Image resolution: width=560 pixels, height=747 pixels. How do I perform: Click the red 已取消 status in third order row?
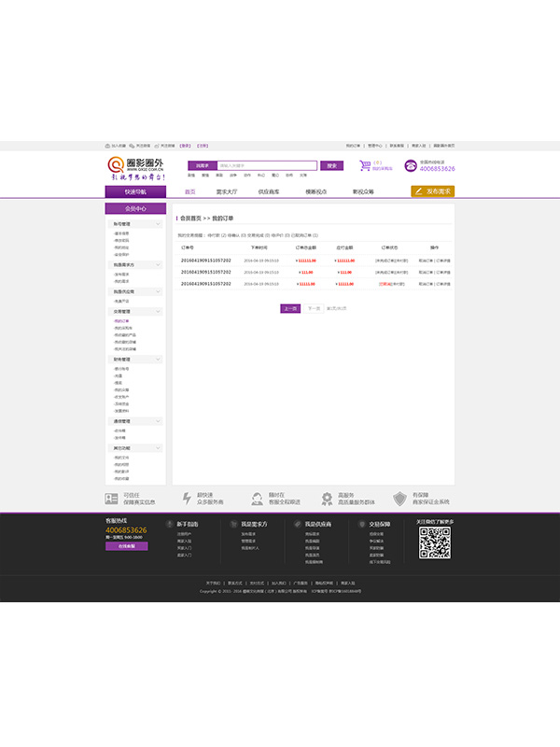[x=385, y=284]
